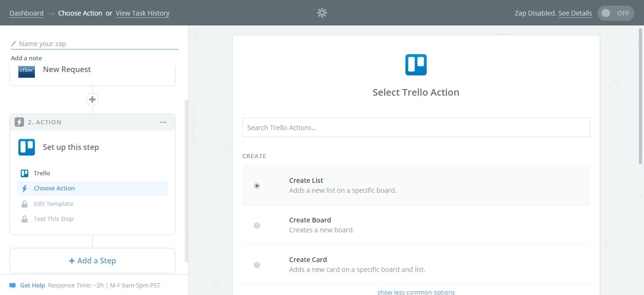The width and height of the screenshot is (644, 295).
Task: Click the See Details link
Action: 575,13
